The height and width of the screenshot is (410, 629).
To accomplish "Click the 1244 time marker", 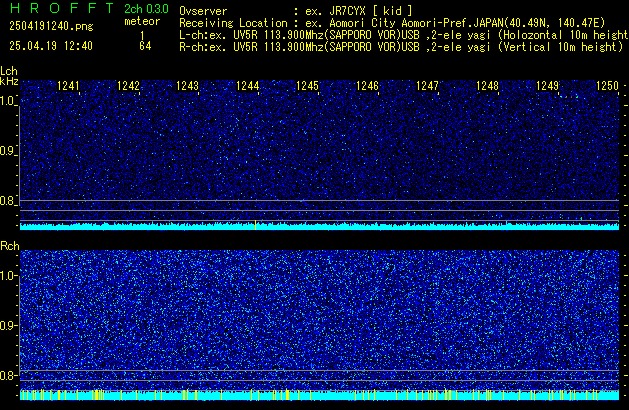I will (x=248, y=86).
